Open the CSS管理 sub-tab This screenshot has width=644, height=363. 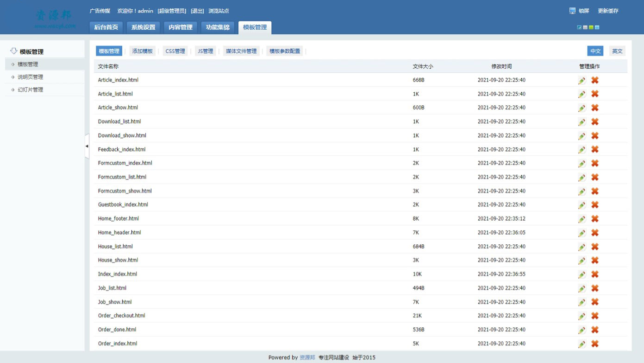[x=175, y=51]
